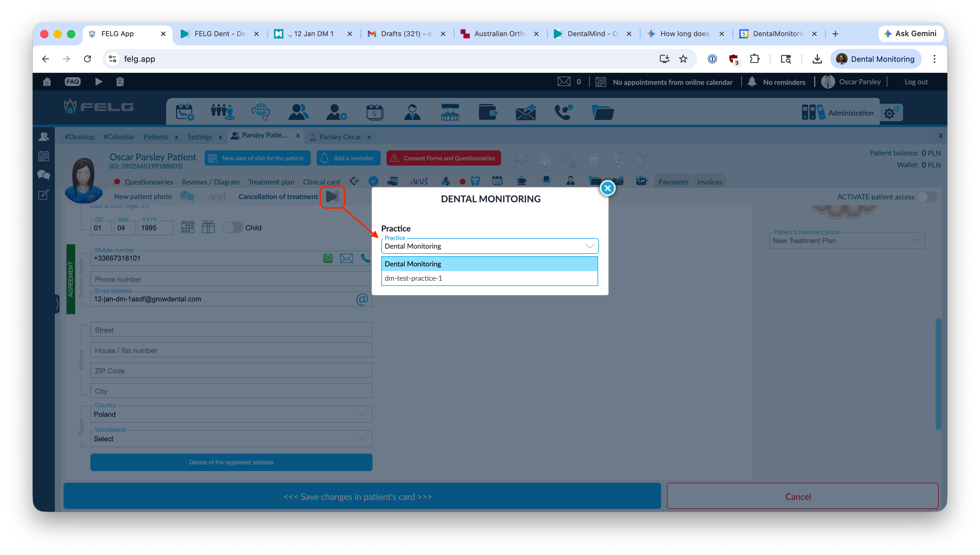
Task: Switch to Parsley Oscar tab
Action: click(x=340, y=137)
